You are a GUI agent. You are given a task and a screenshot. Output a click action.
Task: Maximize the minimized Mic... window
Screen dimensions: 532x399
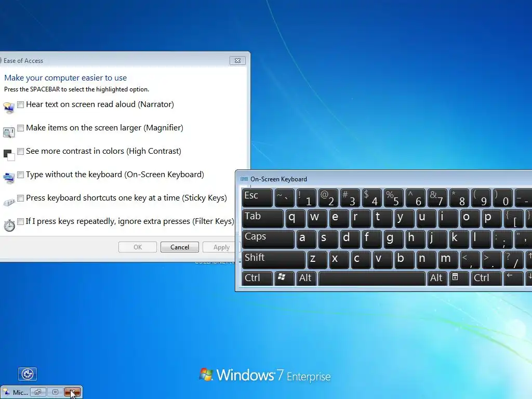coord(55,392)
